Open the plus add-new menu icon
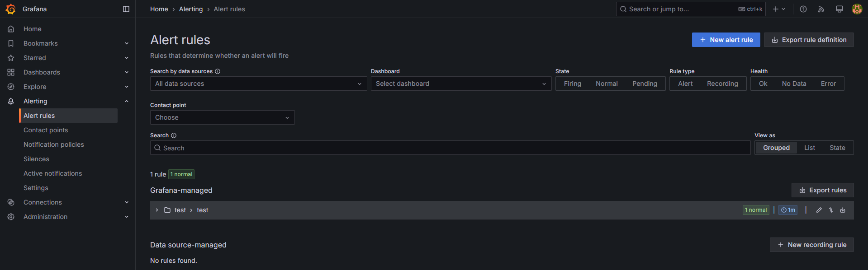 pyautogui.click(x=779, y=9)
